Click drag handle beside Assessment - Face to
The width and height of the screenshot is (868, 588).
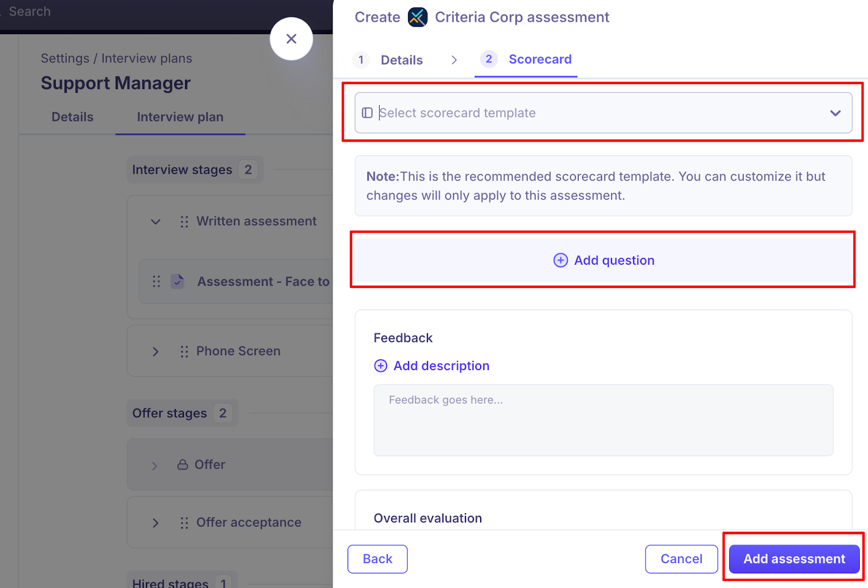point(156,282)
